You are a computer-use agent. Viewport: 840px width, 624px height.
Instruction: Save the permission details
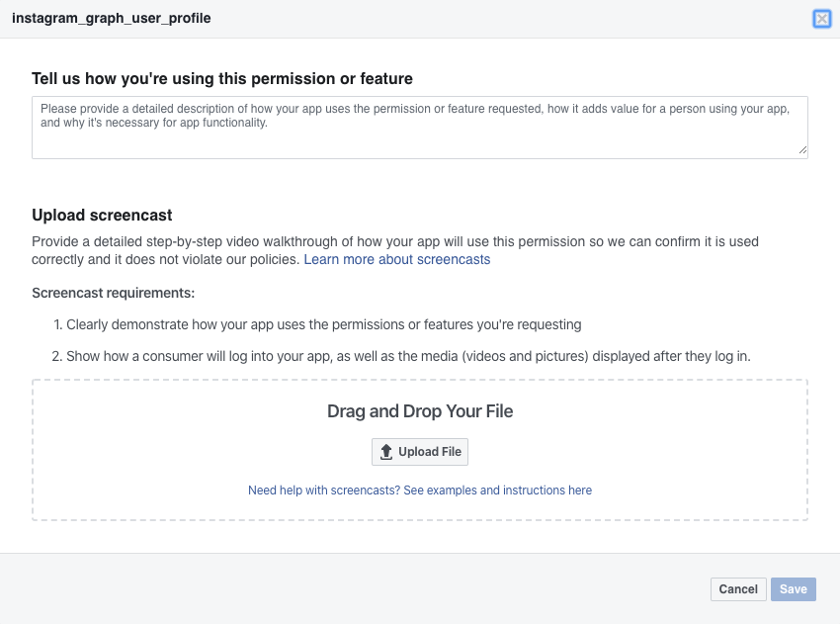[x=794, y=589]
